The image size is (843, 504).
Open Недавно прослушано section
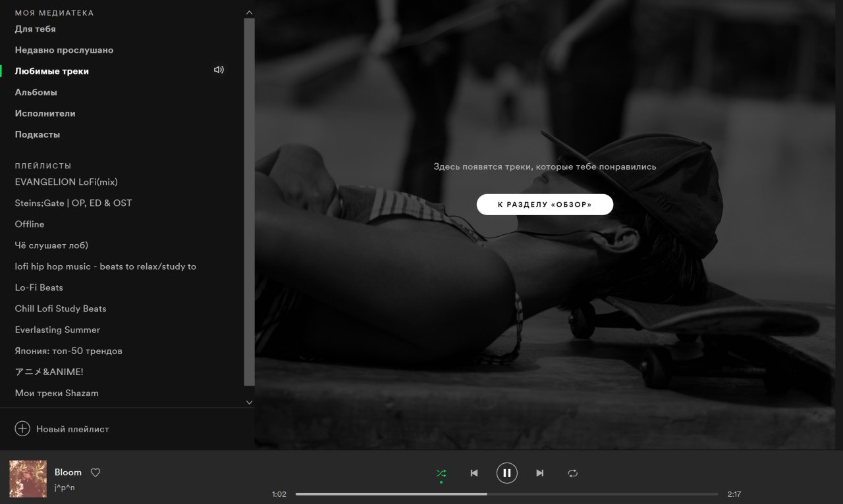(64, 50)
